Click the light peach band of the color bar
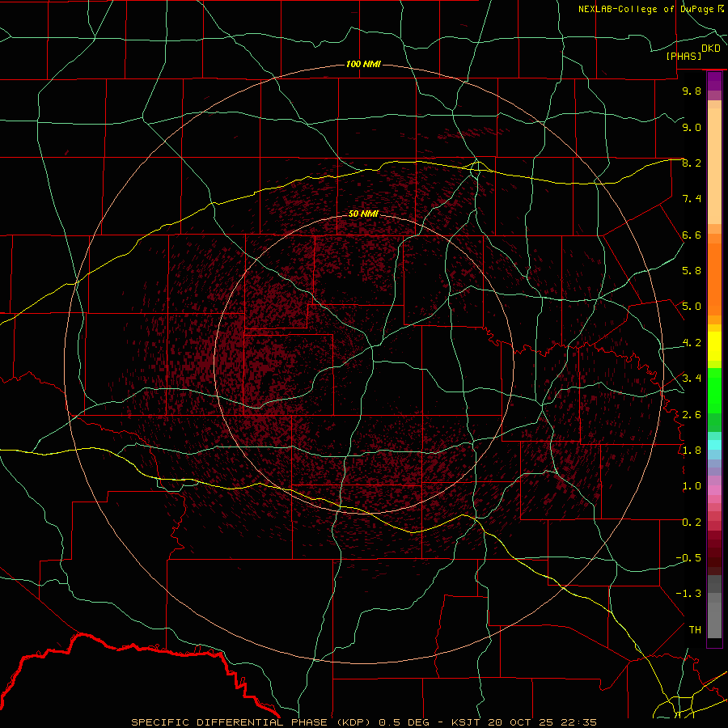 click(x=714, y=166)
